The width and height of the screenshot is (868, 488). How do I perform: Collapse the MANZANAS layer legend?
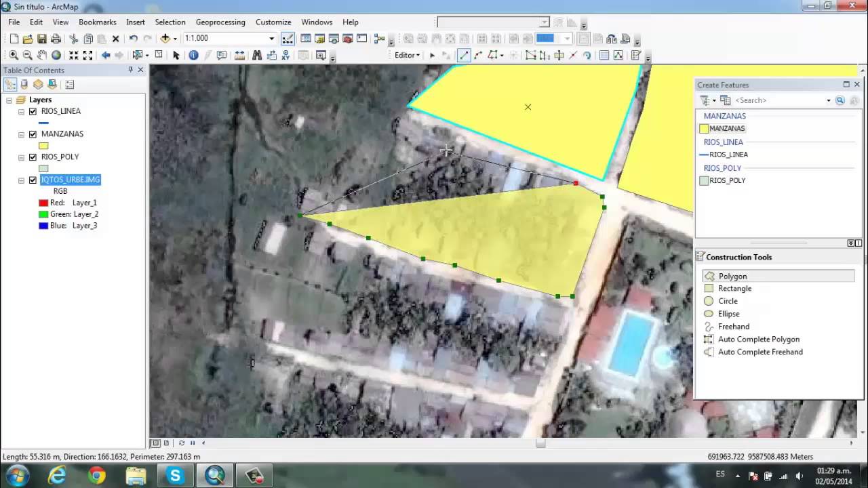click(x=21, y=134)
